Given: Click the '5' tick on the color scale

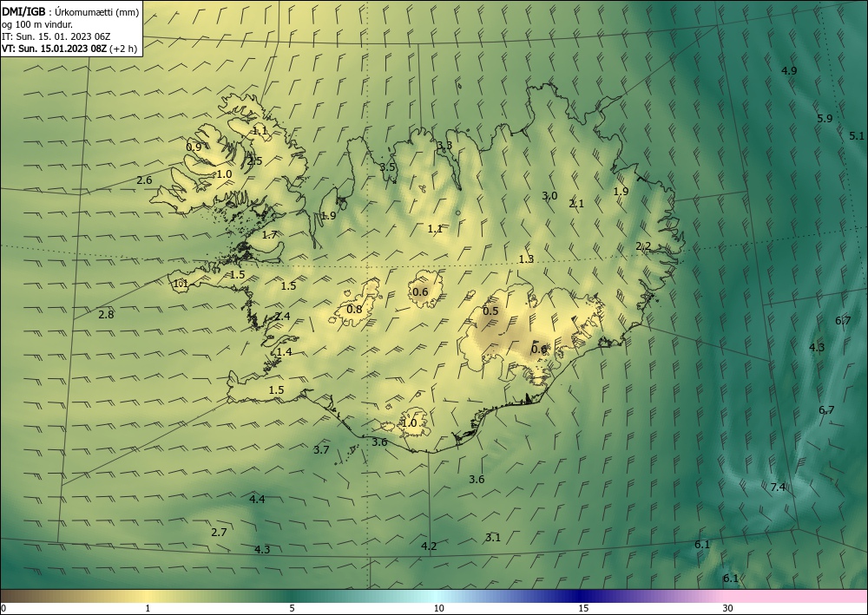Looking at the screenshot, I should coord(292,609).
